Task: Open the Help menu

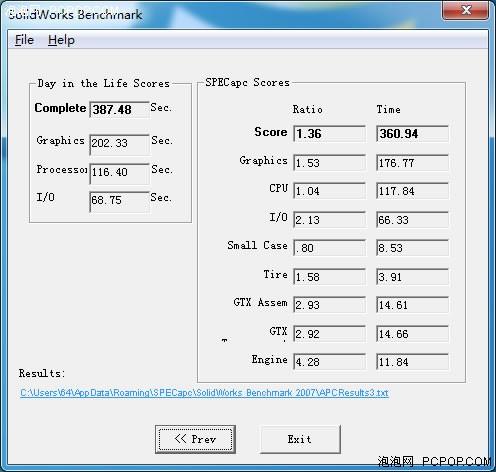Action: tap(61, 40)
